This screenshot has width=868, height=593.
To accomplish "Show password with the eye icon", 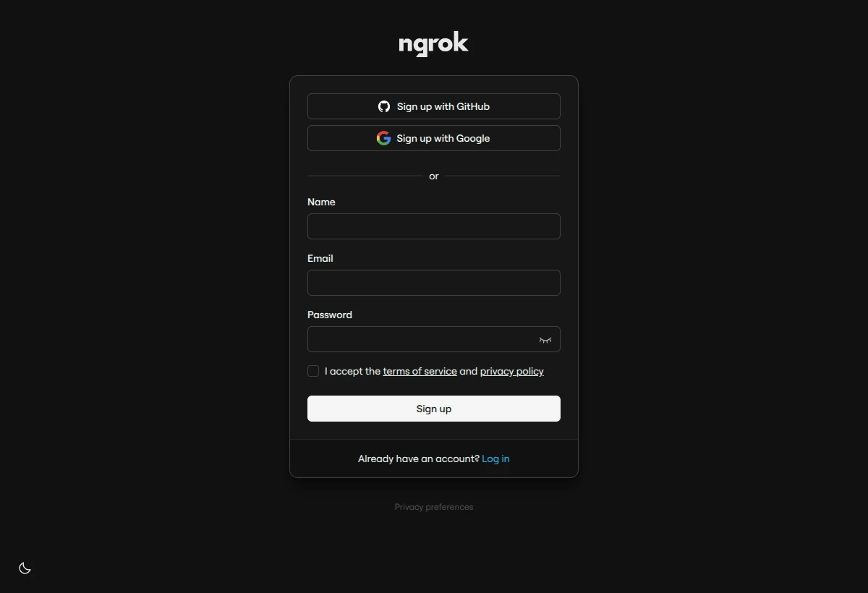I will pos(545,340).
